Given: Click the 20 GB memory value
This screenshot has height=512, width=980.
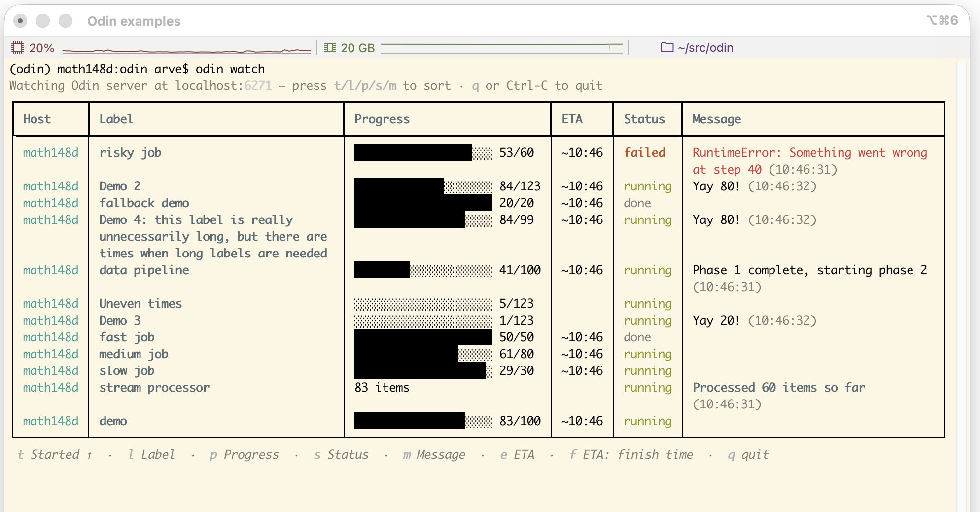Looking at the screenshot, I should point(358,48).
